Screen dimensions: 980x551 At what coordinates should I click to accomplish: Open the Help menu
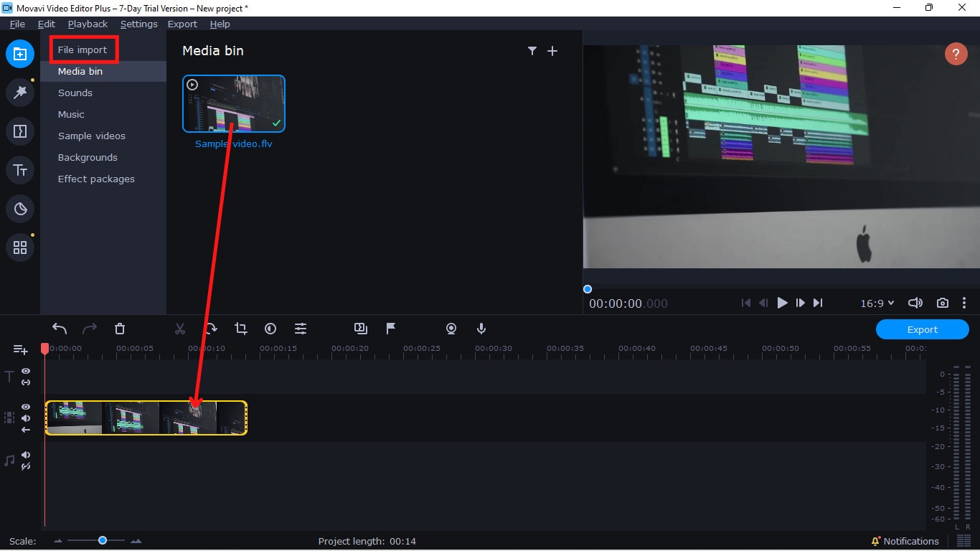(220, 24)
